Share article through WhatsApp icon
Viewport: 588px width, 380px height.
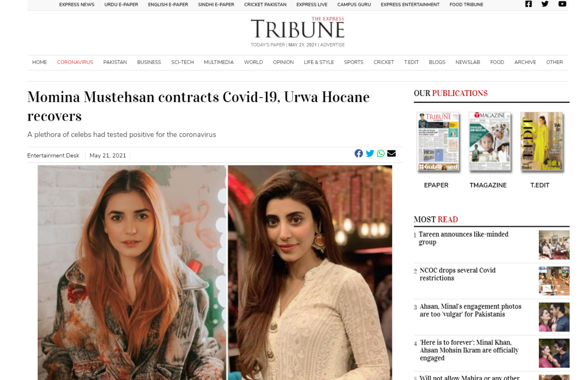[x=381, y=153]
